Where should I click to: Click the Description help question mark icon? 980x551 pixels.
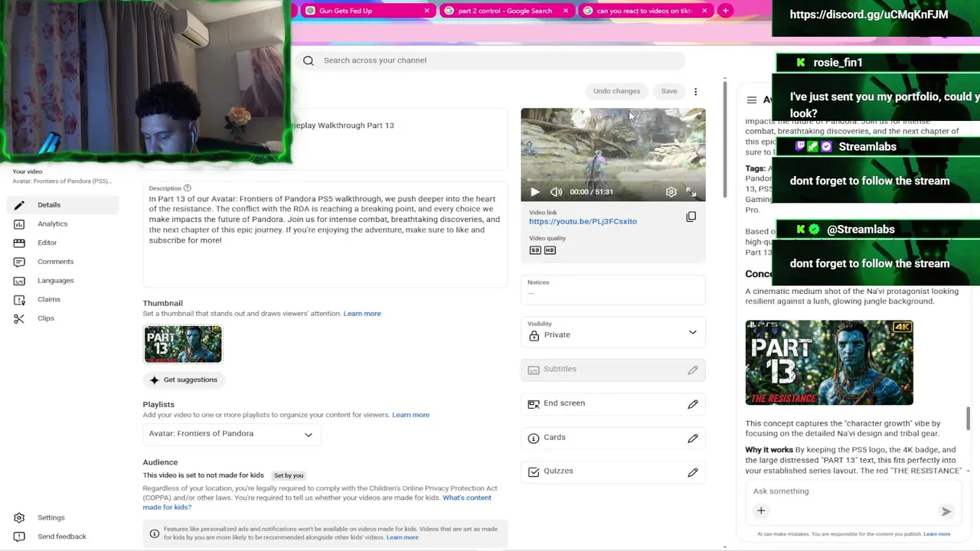[x=187, y=188]
